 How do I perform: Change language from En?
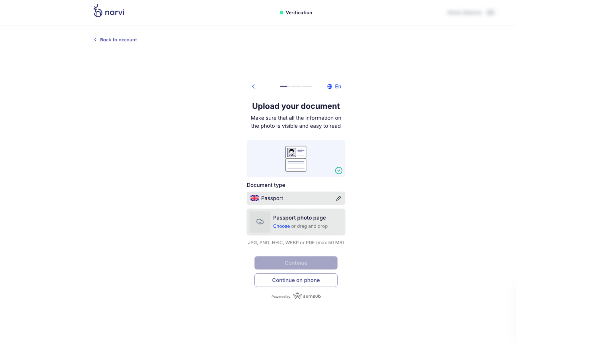(x=338, y=86)
